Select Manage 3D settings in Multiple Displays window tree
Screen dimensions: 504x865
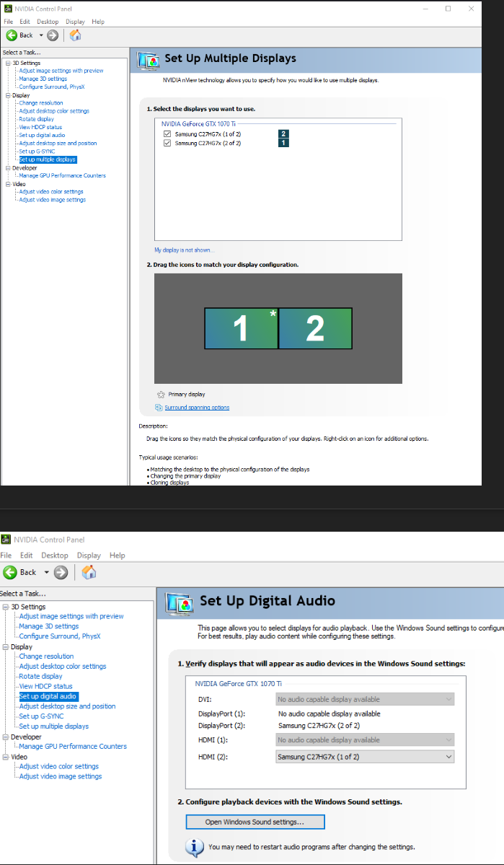tap(43, 79)
